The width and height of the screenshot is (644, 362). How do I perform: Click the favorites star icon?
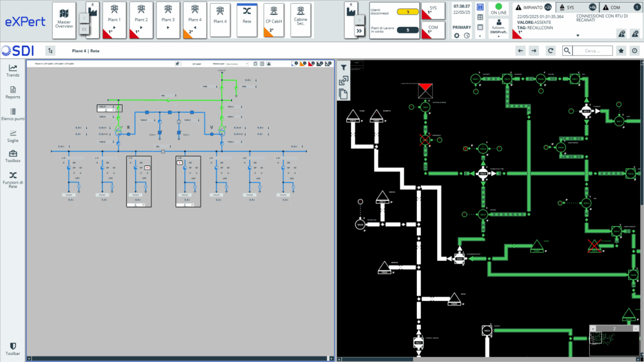(x=621, y=50)
